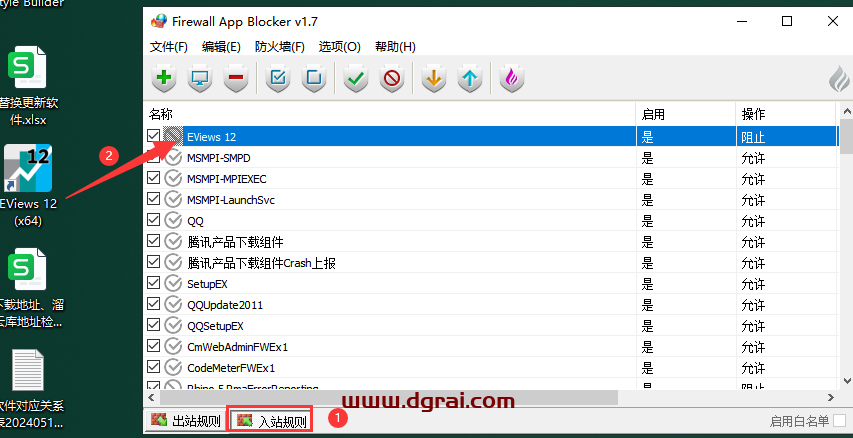The height and width of the screenshot is (438, 853).
Task: Toggle the QQSetupEX rule checkbox
Action: pyautogui.click(x=154, y=324)
